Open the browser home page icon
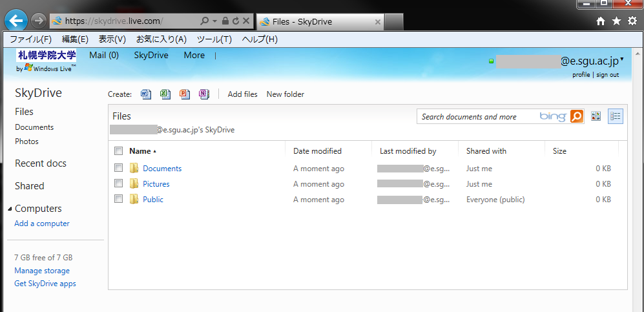This screenshot has height=312, width=644. pyautogui.click(x=601, y=21)
